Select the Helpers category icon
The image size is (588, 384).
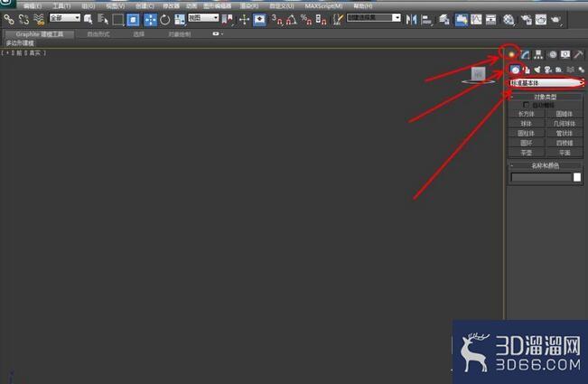coord(559,70)
